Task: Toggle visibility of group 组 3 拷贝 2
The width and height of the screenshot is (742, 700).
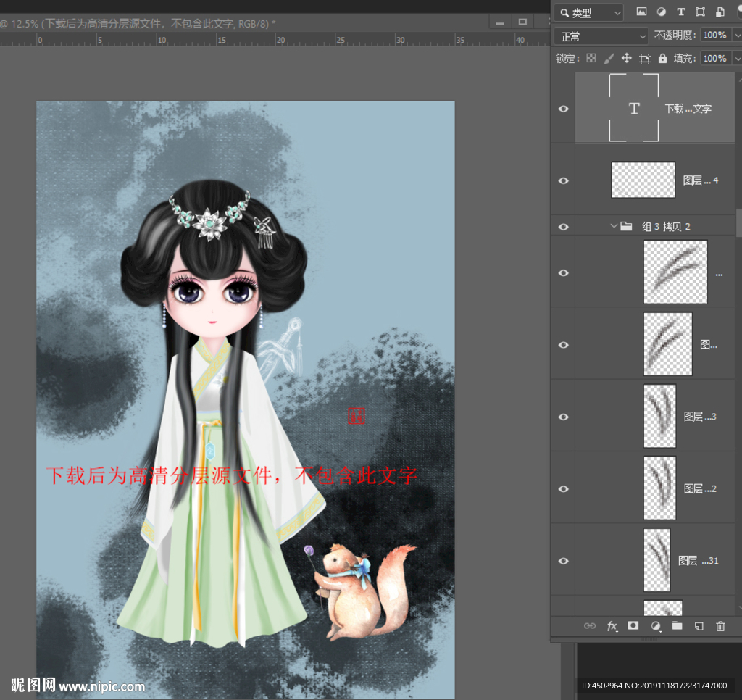Action: click(563, 227)
